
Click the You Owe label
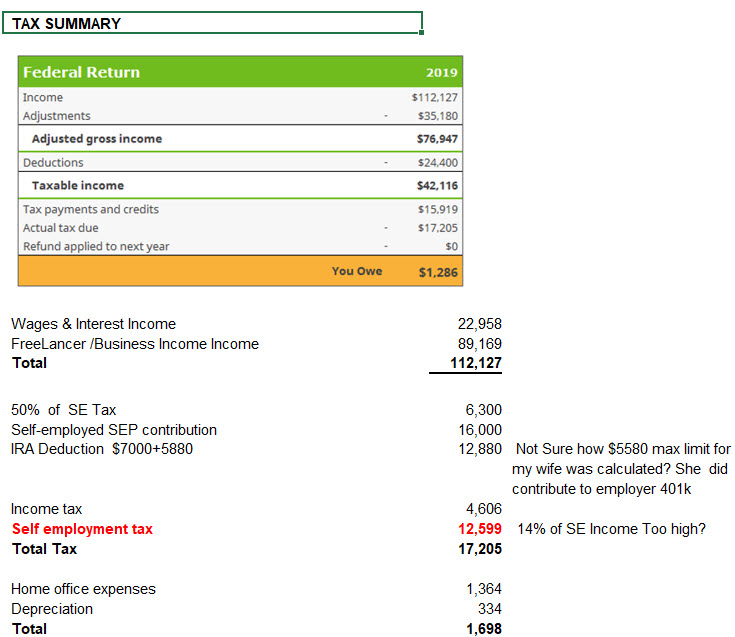pos(357,271)
